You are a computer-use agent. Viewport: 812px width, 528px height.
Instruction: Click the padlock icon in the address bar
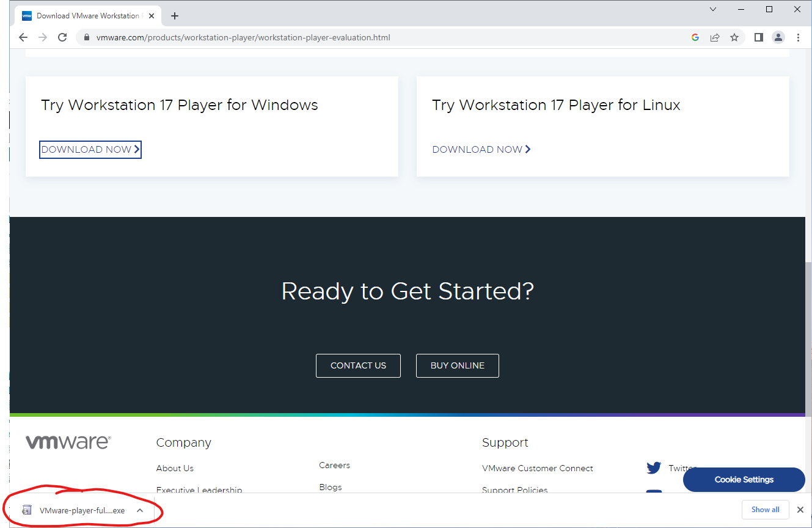pyautogui.click(x=86, y=37)
